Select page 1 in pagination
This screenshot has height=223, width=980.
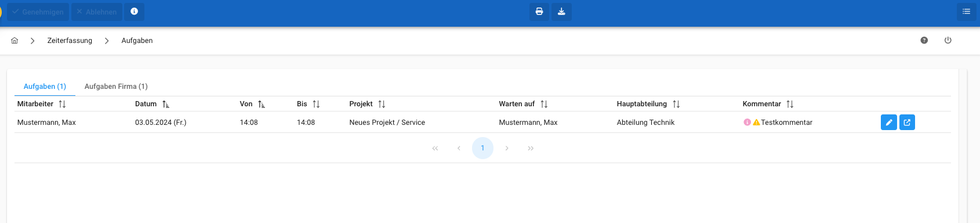pyautogui.click(x=482, y=148)
